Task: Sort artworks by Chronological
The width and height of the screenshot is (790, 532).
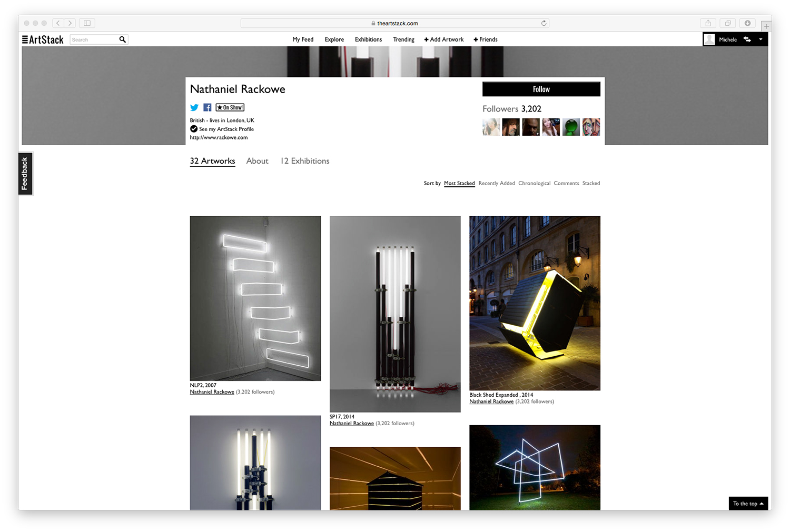Action: click(534, 183)
